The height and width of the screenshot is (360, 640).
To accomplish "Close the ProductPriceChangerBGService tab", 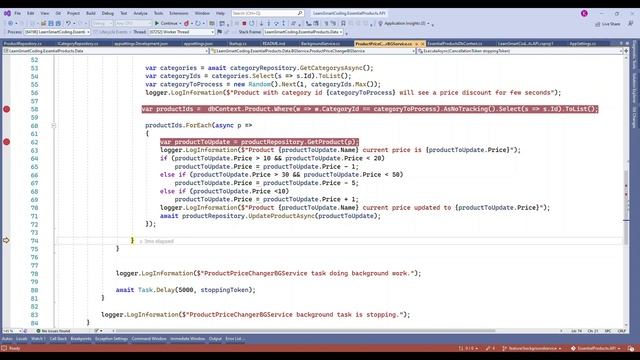I will click(x=422, y=43).
